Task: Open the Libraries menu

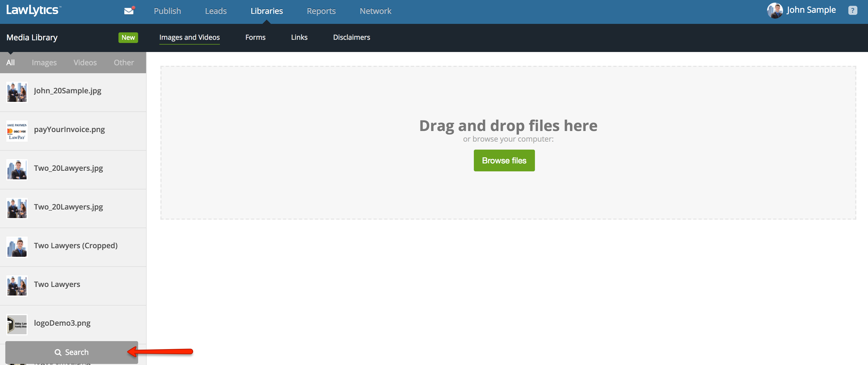Action: pyautogui.click(x=266, y=11)
